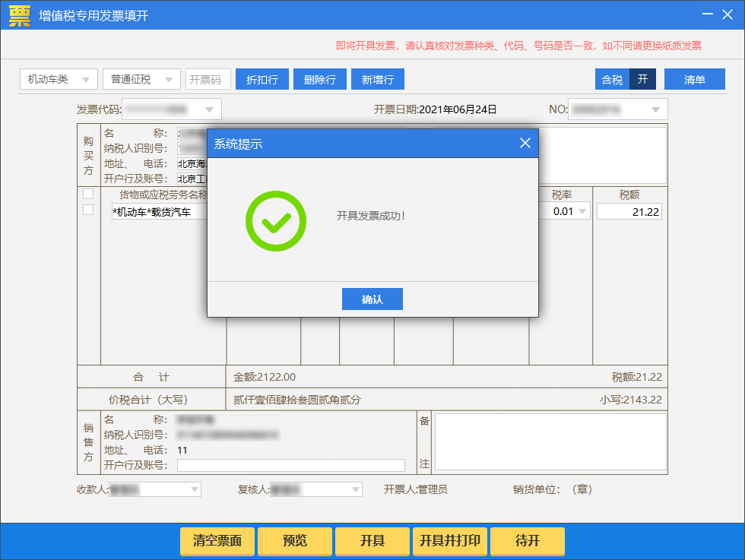The height and width of the screenshot is (560, 745).
Task: Close the 系统提示 dialog with X
Action: [x=525, y=143]
